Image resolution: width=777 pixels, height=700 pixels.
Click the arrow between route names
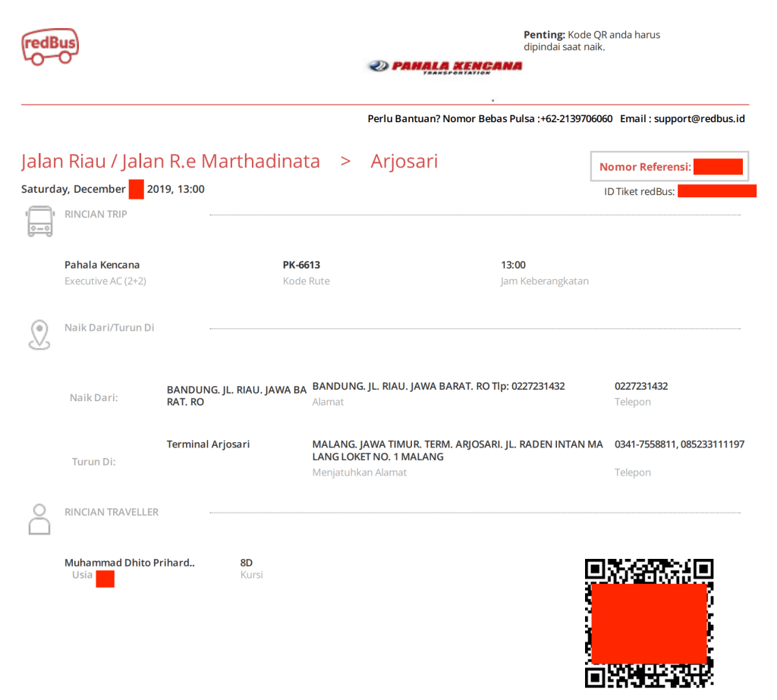[345, 162]
